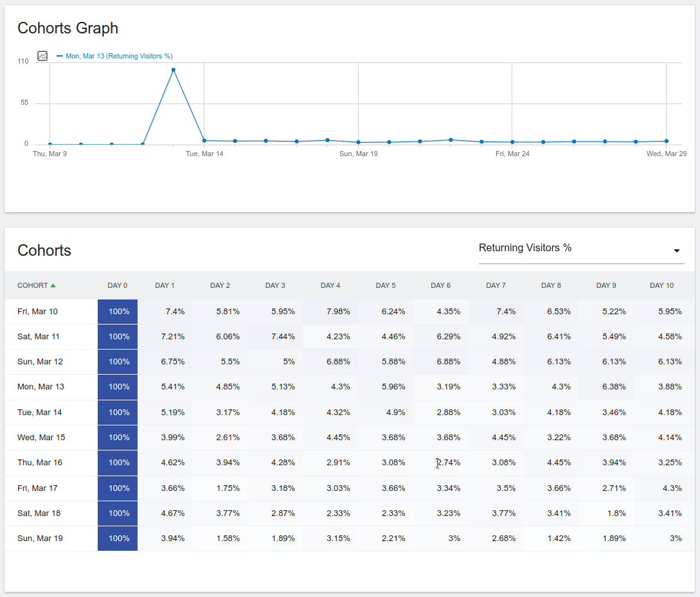Image resolution: width=700 pixels, height=597 pixels.
Task: Click Day 0 100% cell for Sat, Mar 11
Action: tap(118, 337)
